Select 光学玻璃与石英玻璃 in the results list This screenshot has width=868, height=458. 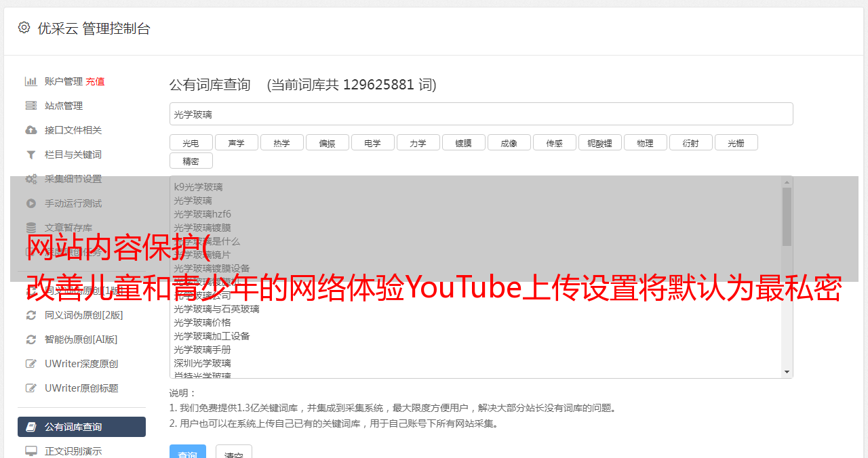216,309
